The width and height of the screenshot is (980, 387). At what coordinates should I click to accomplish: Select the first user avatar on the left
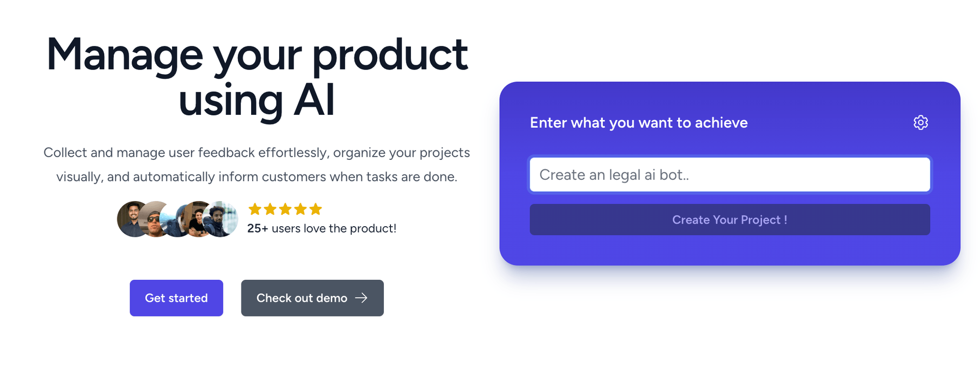tap(131, 219)
